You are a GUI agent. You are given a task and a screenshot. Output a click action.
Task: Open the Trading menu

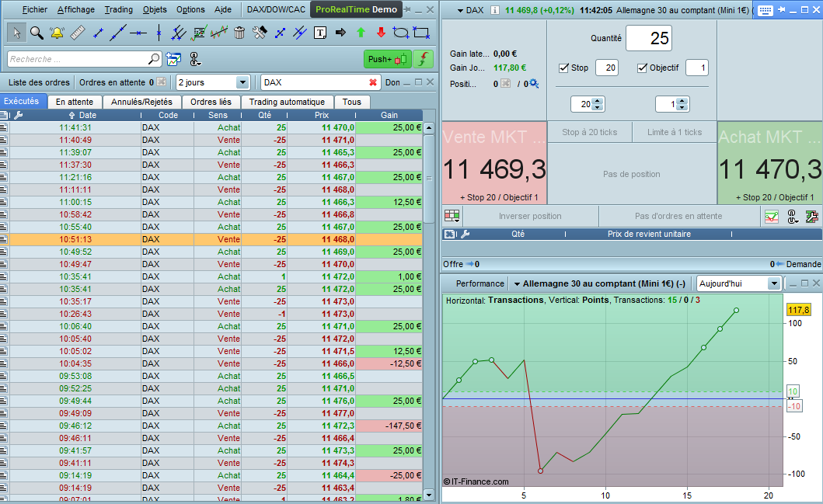tap(118, 10)
